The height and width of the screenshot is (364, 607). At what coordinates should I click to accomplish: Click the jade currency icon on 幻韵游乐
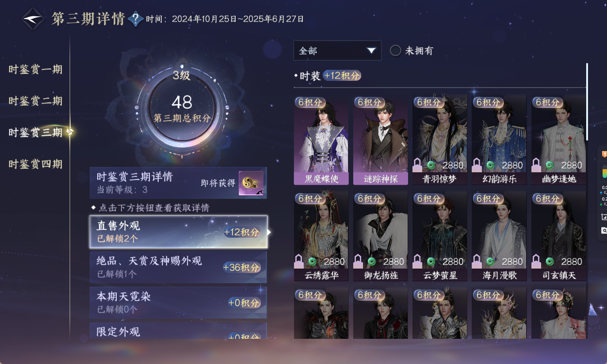(x=490, y=166)
